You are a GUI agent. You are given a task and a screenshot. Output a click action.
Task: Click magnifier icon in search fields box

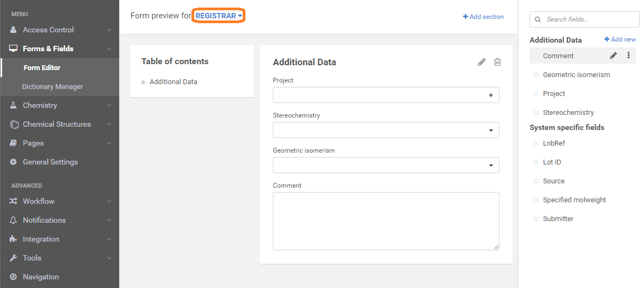click(538, 19)
